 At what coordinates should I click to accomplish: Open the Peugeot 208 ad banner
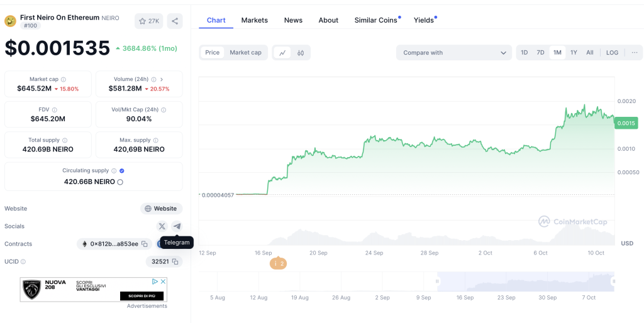click(94, 290)
